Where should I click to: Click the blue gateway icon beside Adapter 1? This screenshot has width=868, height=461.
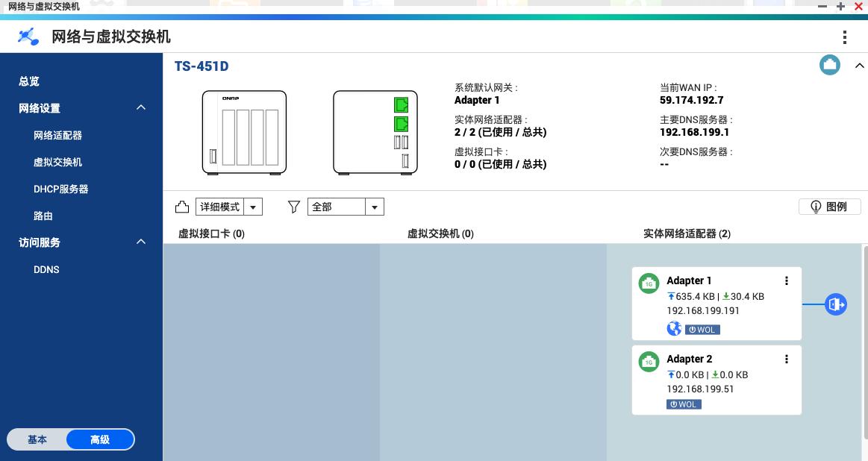pyautogui.click(x=836, y=304)
